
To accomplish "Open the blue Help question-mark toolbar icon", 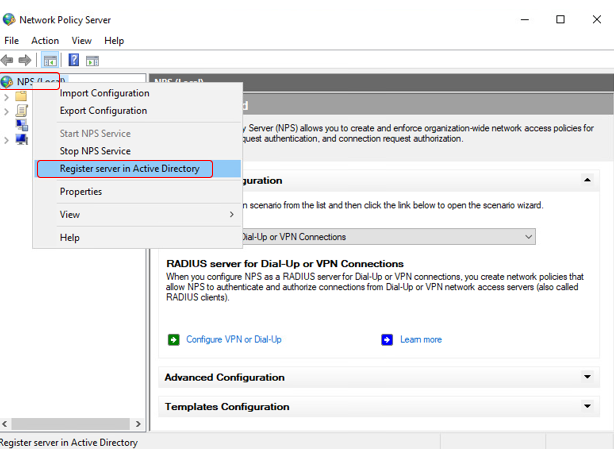I will [x=74, y=60].
